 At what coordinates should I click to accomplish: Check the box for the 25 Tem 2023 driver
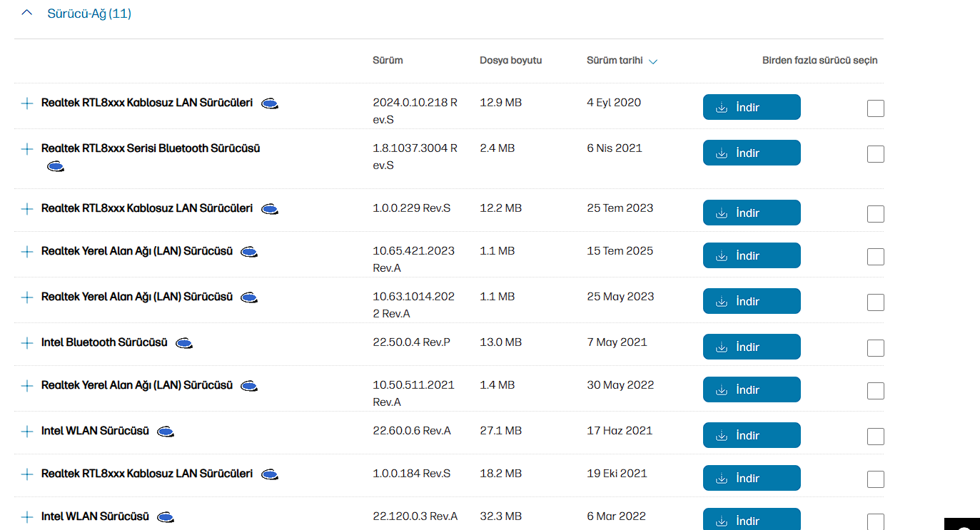tap(876, 214)
